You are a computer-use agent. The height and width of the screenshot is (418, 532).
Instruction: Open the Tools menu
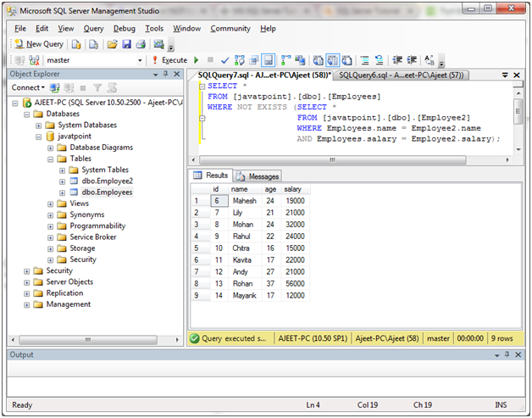[154, 29]
